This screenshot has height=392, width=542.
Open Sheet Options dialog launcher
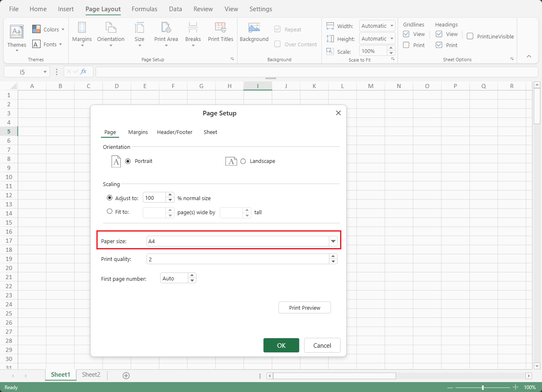tap(512, 59)
